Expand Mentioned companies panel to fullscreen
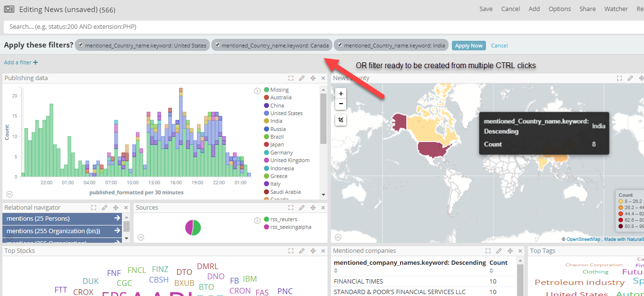 (488, 251)
